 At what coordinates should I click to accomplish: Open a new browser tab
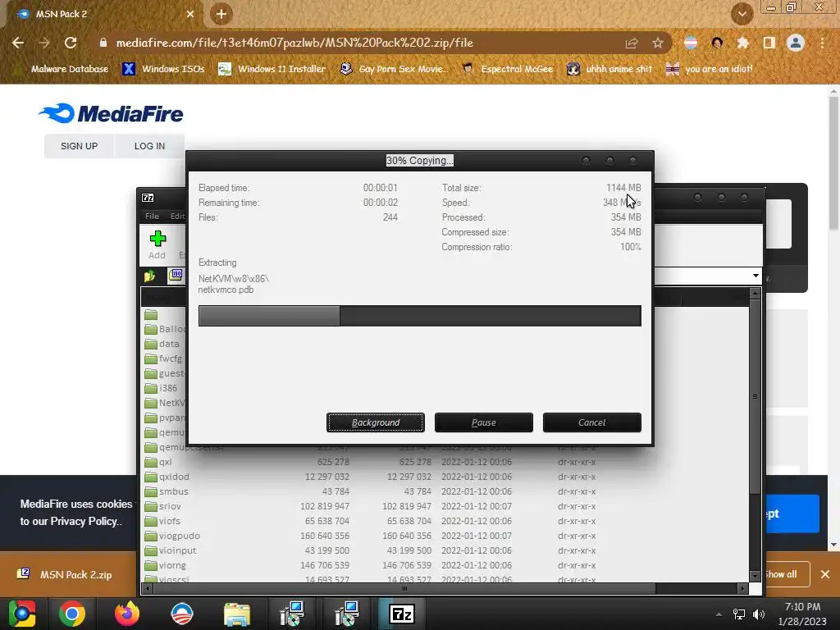coord(221,14)
